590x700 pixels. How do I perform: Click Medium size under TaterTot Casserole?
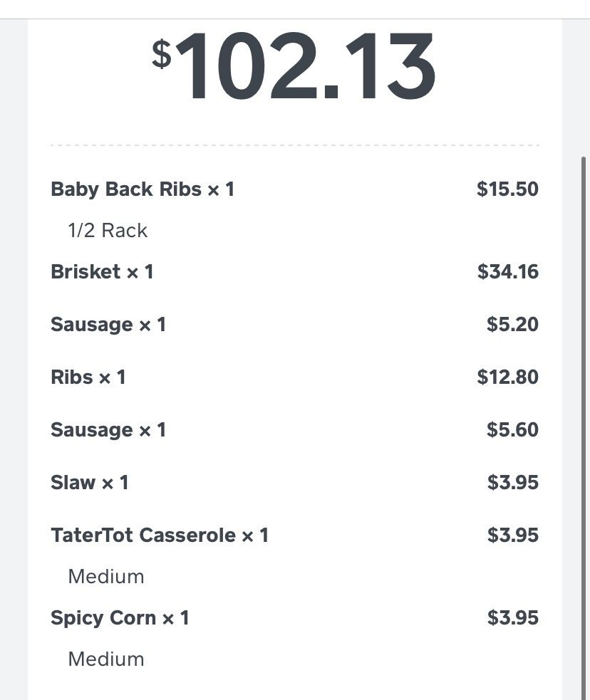106,577
